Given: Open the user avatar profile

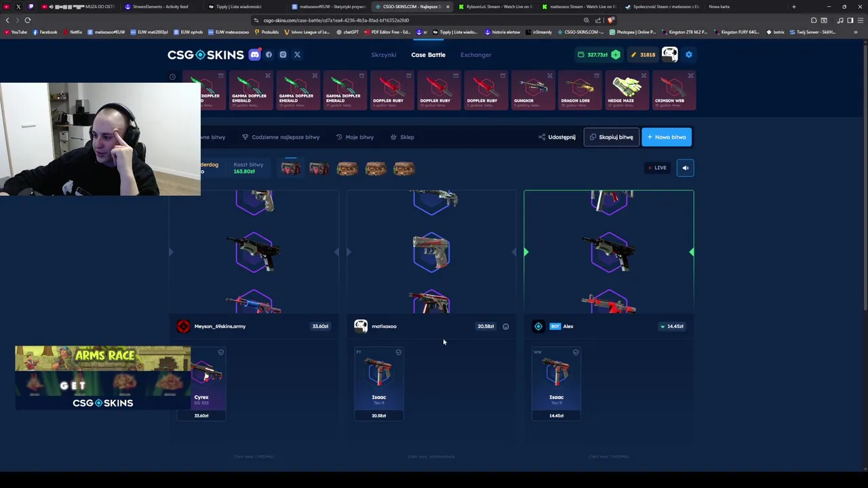Looking at the screenshot, I should tap(669, 55).
